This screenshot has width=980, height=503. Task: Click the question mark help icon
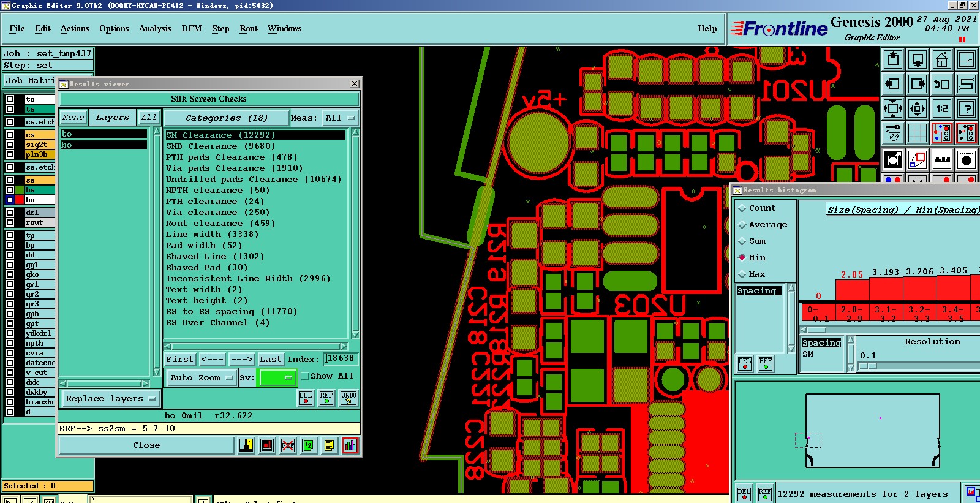tap(967, 109)
